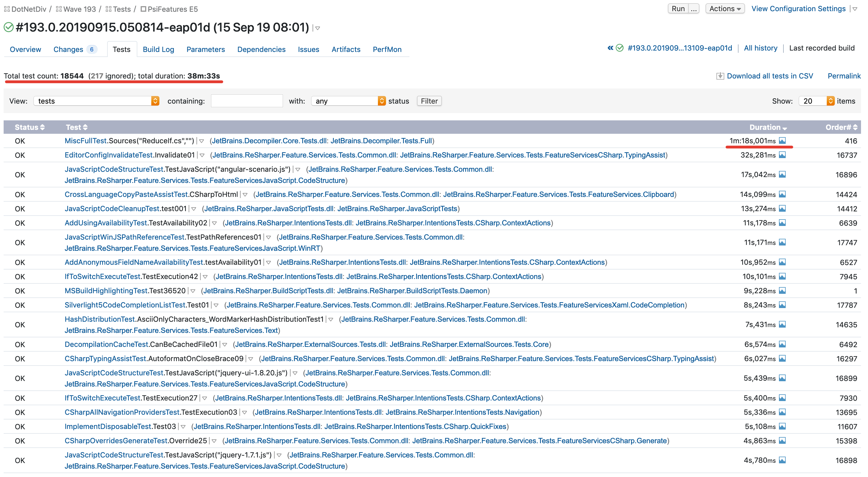Expand the build number dropdown arrow

click(x=317, y=28)
